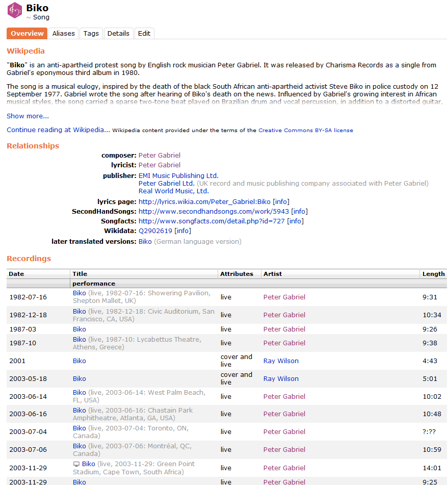Click the Biko page title heading
Image resolution: width=448 pixels, height=485 pixels.
tap(37, 8)
